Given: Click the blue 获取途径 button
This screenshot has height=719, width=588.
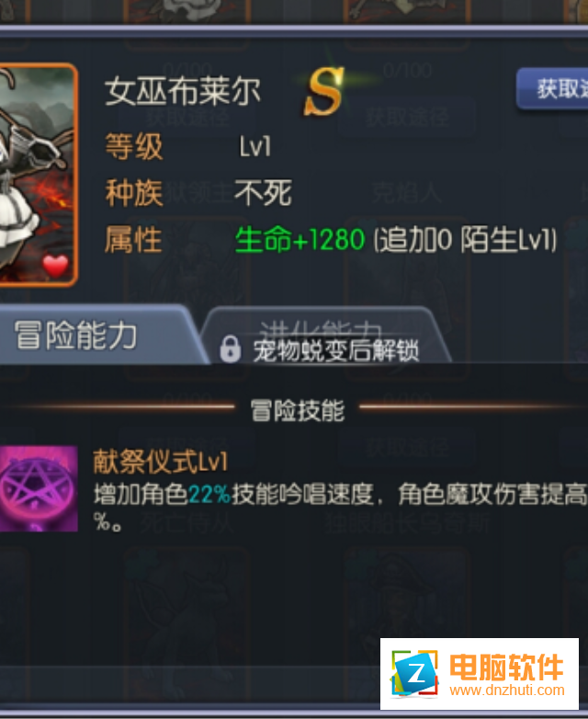Looking at the screenshot, I should point(552,89).
